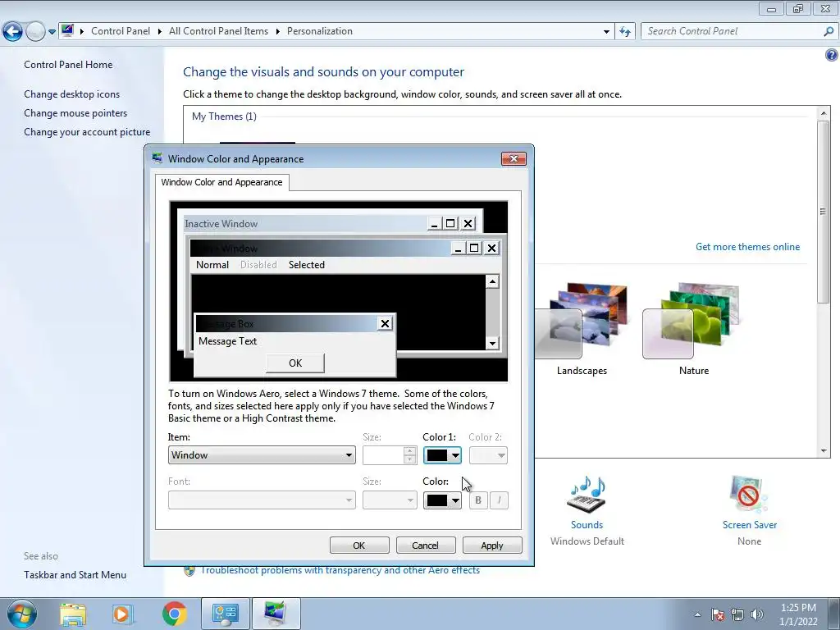Click Control Panel breadcrumb
The image size is (840, 630).
pos(121,31)
